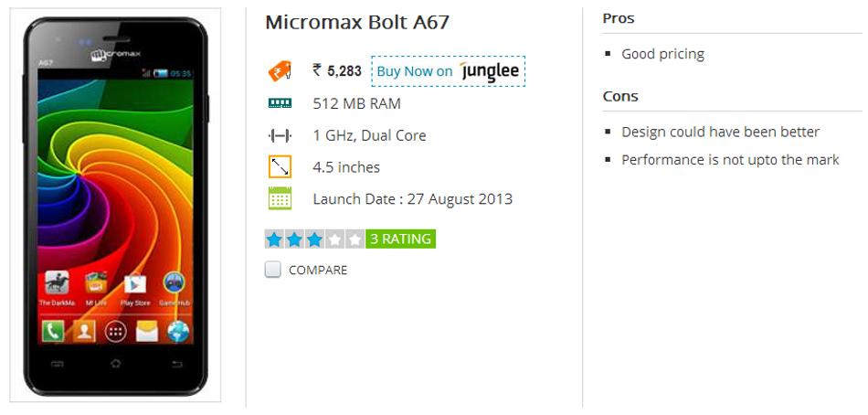Image resolution: width=868 pixels, height=415 pixels.
Task: Click the third blue rating star
Action: coord(314,239)
